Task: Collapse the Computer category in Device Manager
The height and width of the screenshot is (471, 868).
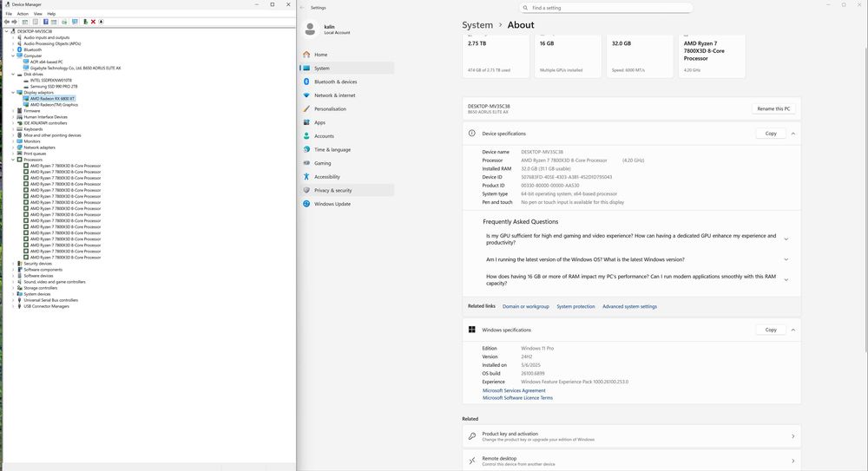Action: [13, 56]
